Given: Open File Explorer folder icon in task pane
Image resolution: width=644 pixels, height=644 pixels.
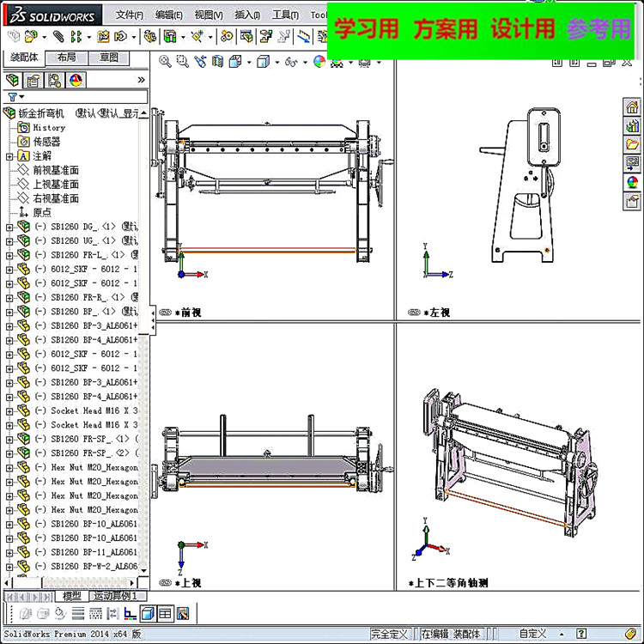Looking at the screenshot, I should tap(632, 144).
